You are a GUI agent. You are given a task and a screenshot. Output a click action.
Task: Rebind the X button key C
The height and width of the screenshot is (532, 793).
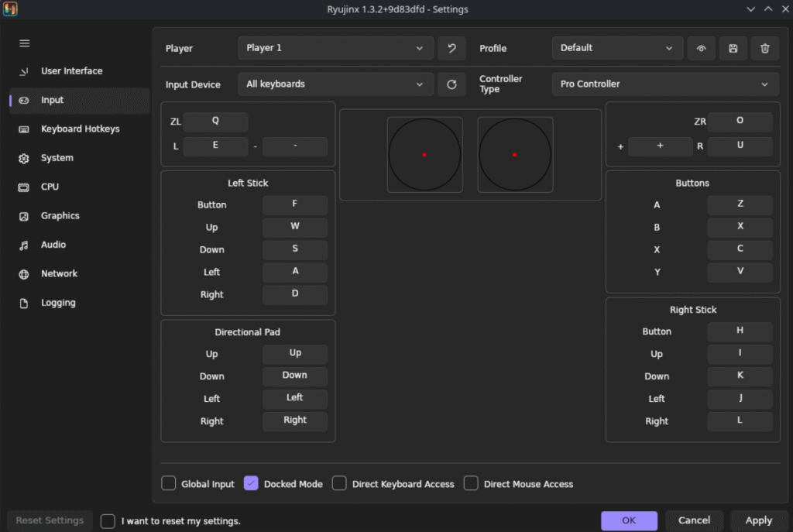(740, 249)
